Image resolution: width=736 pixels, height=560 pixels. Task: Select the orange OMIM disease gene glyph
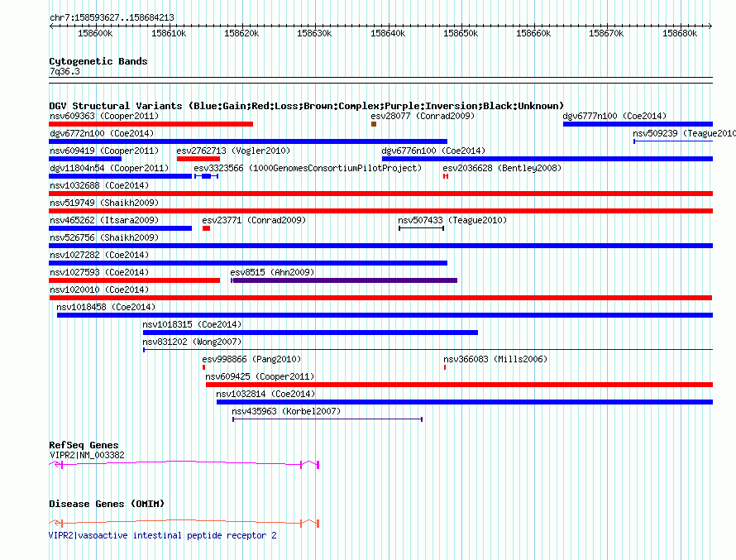(184, 523)
